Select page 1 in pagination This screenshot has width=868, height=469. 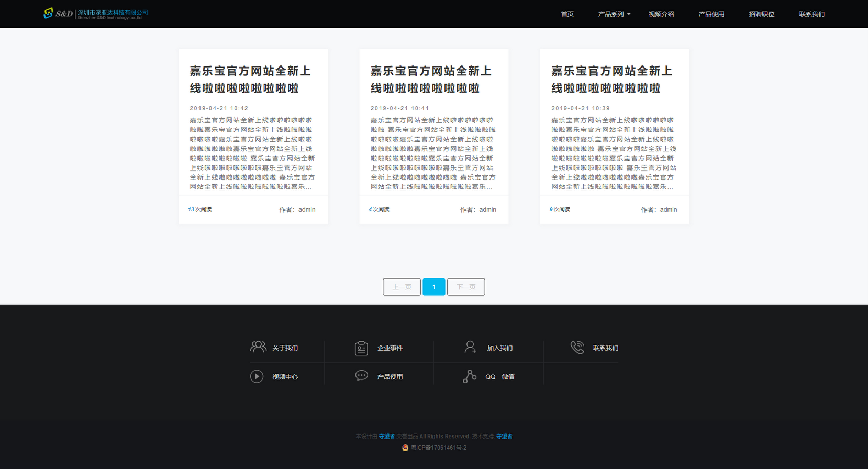click(x=433, y=287)
